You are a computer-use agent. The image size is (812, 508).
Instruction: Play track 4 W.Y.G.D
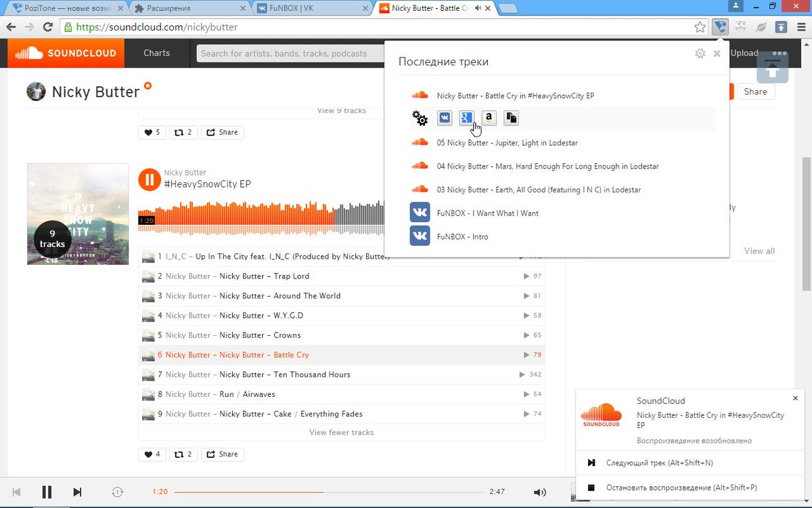pyautogui.click(x=342, y=316)
